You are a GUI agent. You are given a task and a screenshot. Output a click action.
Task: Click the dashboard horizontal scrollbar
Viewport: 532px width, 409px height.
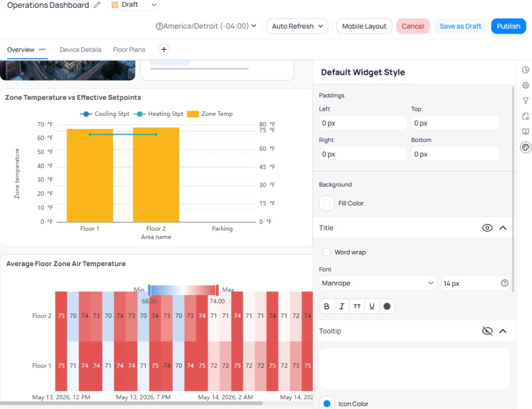(x=131, y=403)
